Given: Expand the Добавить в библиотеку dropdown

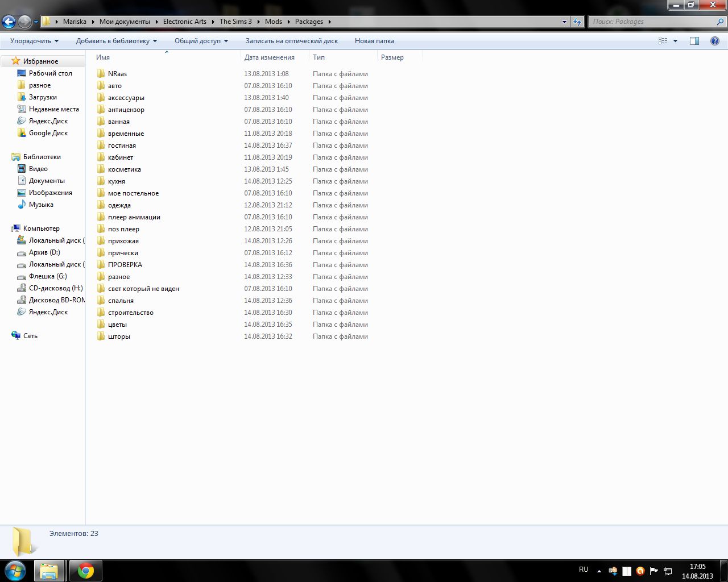Looking at the screenshot, I should click(116, 41).
